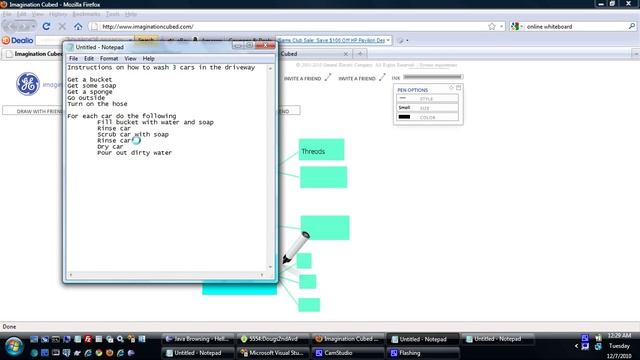The height and width of the screenshot is (360, 640).
Task: Collapse the Pen Options panel
Action: point(458,88)
